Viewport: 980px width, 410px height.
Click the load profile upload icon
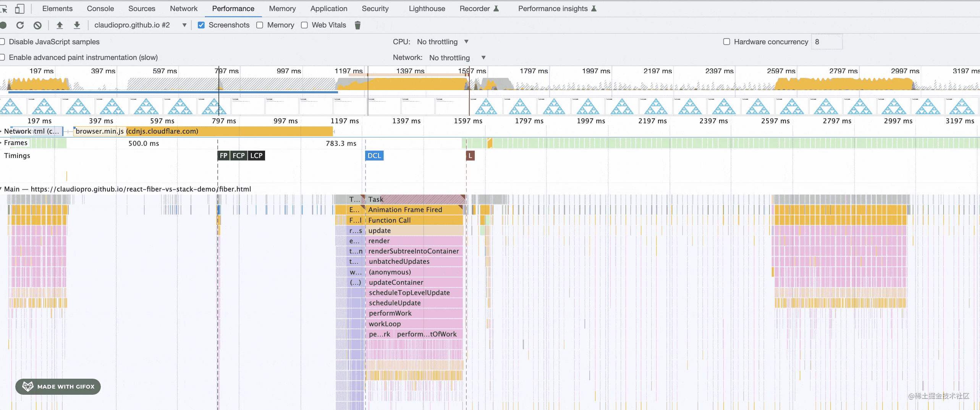tap(60, 25)
